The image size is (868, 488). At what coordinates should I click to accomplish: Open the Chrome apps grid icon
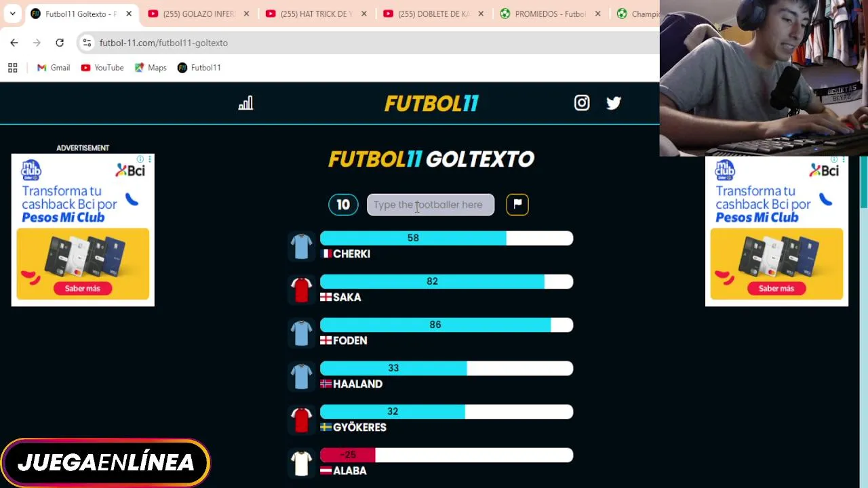point(12,68)
